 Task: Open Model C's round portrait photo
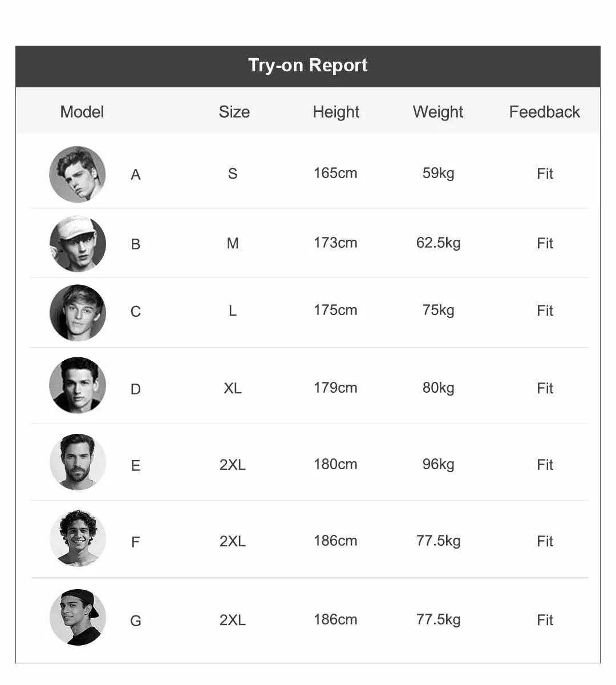point(78,313)
